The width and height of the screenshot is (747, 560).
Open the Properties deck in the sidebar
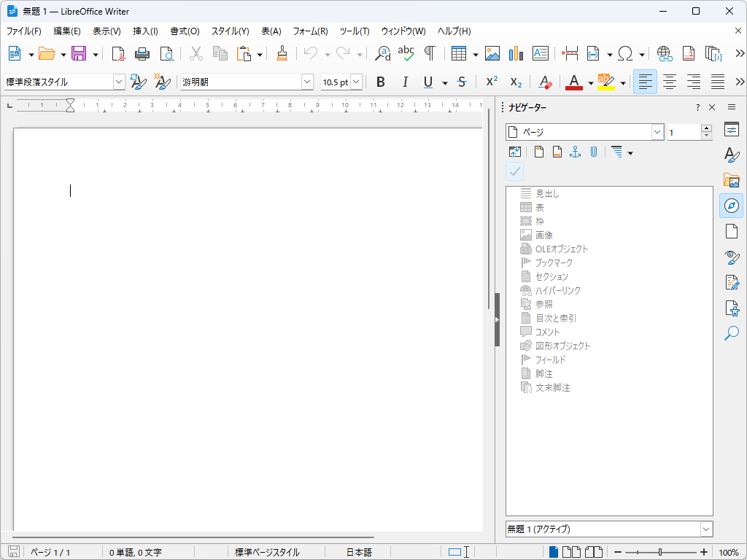tap(732, 129)
